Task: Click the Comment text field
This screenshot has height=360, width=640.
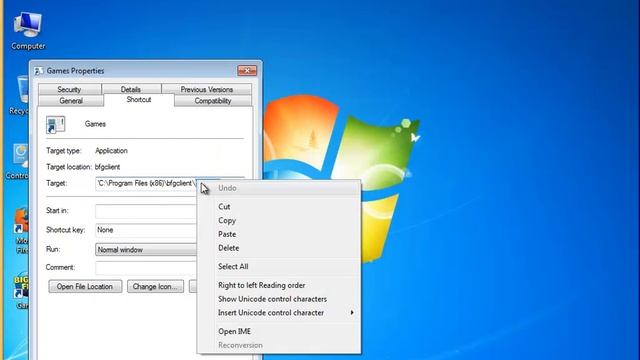Action: (x=146, y=268)
